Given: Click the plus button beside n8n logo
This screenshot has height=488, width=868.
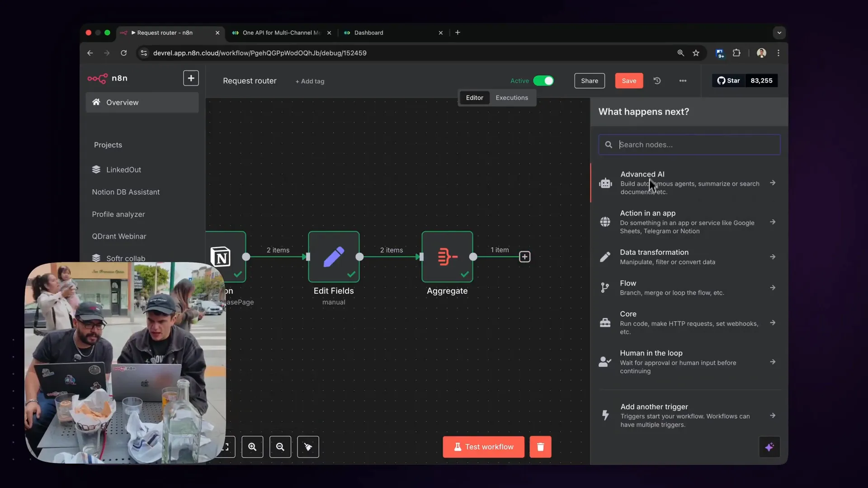Looking at the screenshot, I should click(191, 78).
